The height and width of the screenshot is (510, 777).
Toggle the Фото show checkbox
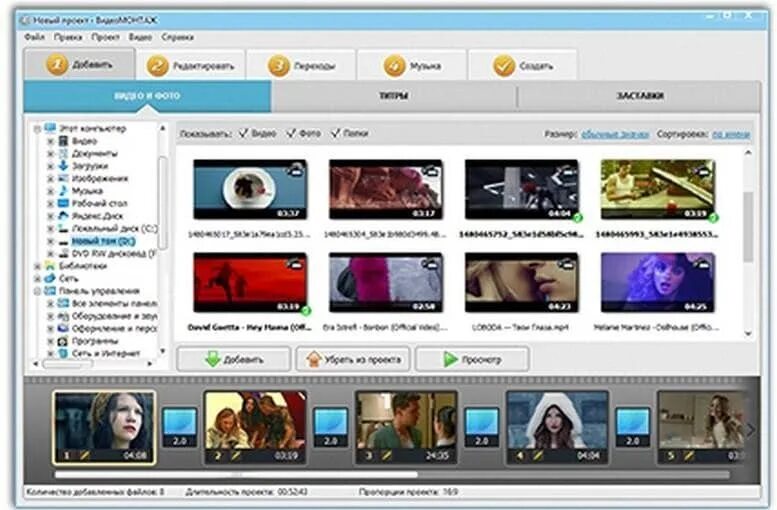(291, 133)
